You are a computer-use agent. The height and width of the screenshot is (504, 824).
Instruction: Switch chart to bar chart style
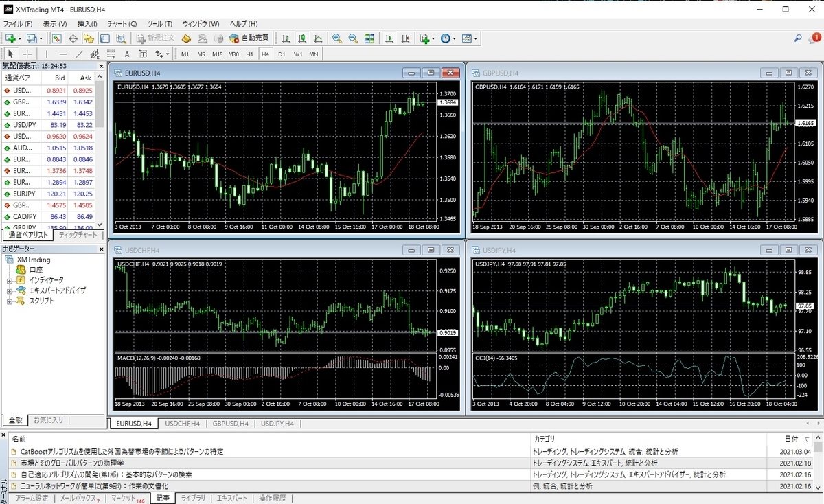pyautogui.click(x=286, y=38)
